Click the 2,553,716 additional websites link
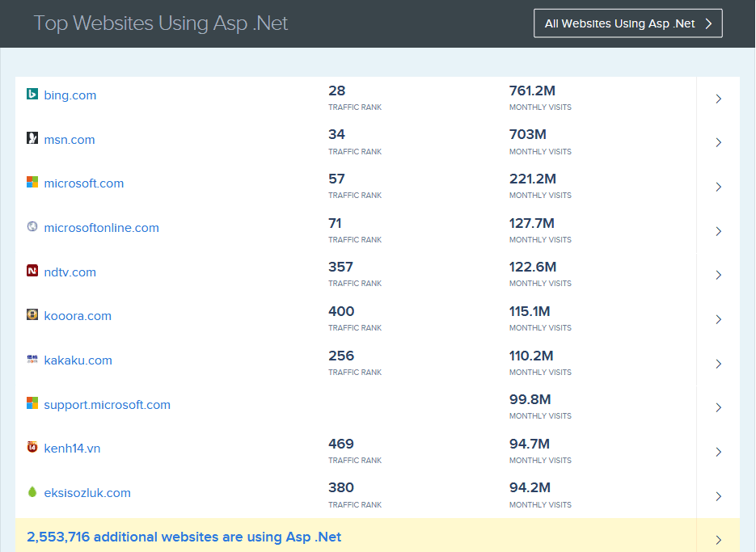The width and height of the screenshot is (756, 552). (x=184, y=537)
